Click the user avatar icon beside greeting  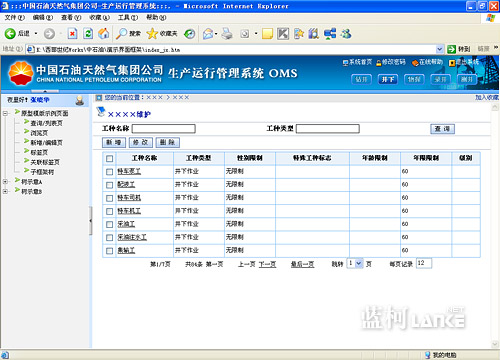tap(80, 100)
